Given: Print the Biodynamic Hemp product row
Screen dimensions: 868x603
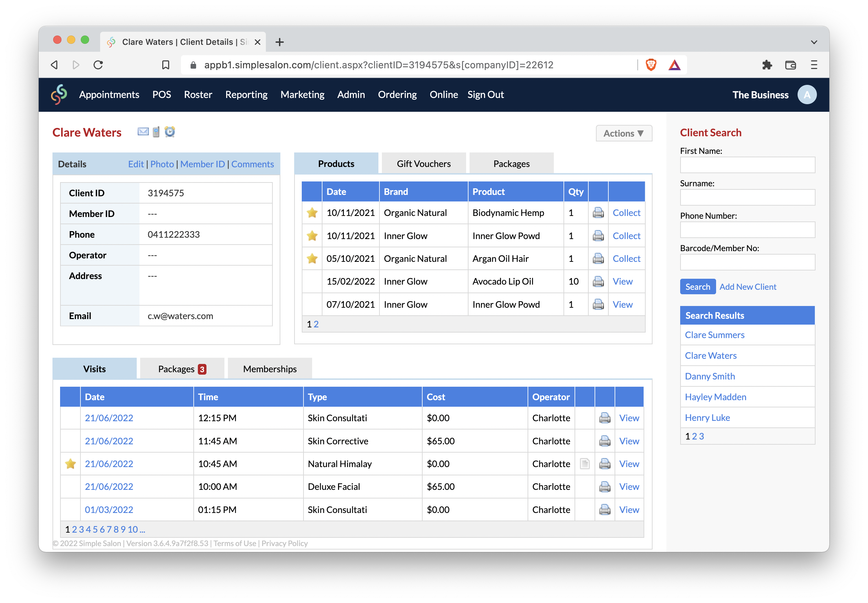Looking at the screenshot, I should 598,213.
